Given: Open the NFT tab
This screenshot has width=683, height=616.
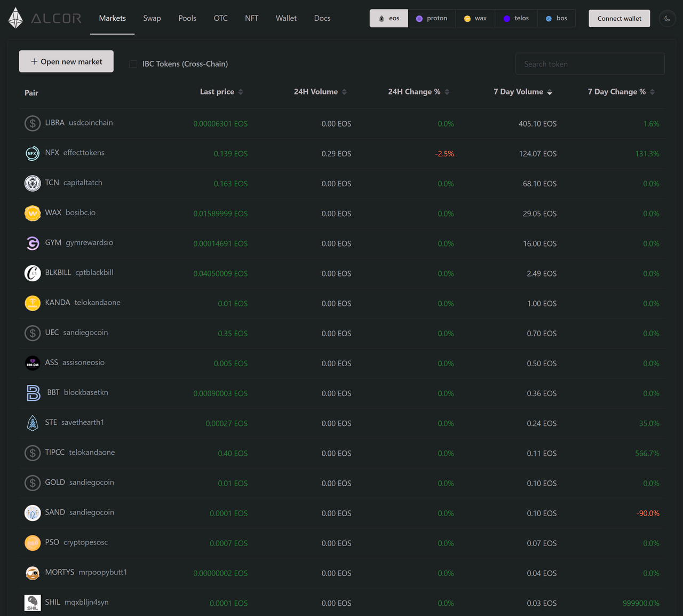Looking at the screenshot, I should (251, 18).
